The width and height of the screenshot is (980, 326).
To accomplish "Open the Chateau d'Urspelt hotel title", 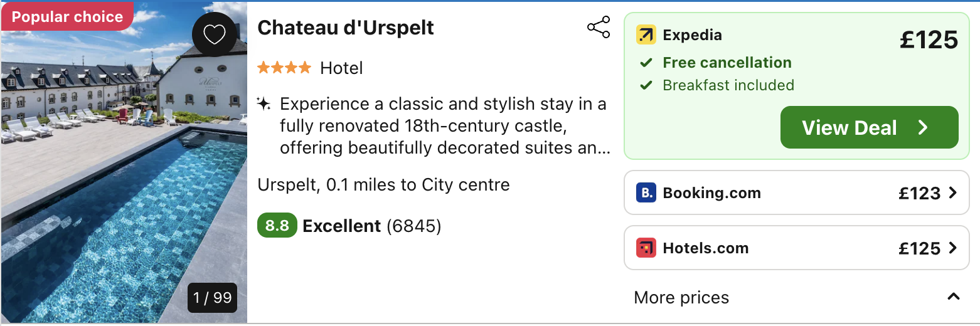I will pos(346,28).
